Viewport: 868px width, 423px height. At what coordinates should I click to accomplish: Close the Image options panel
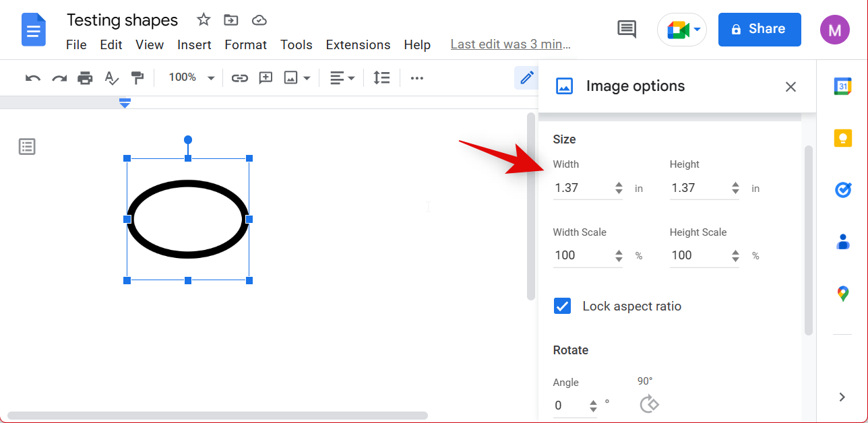[790, 87]
